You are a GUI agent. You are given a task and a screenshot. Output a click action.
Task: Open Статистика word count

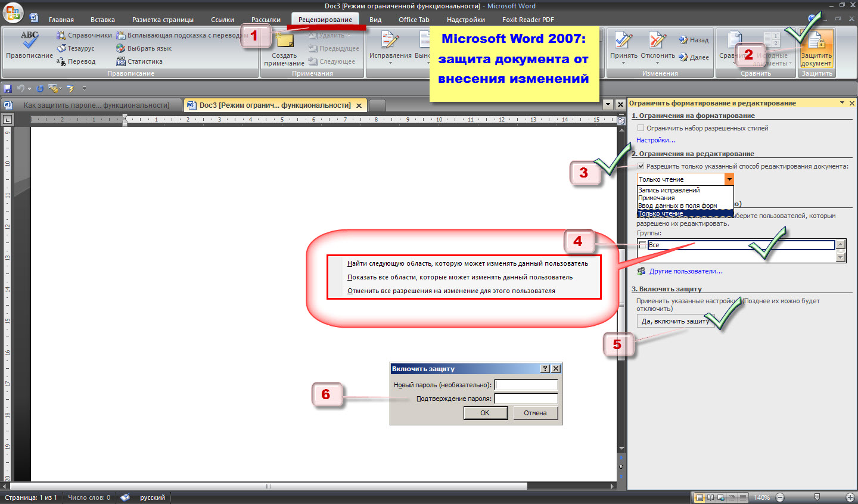[x=139, y=61]
